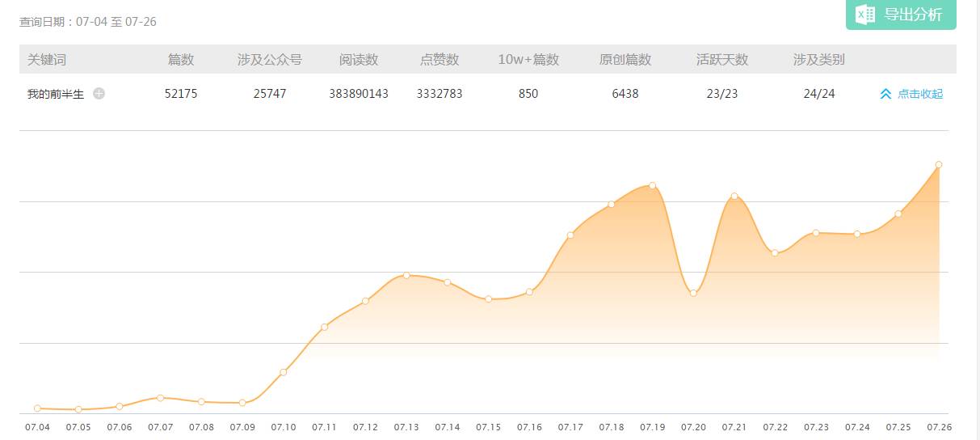Click the plus icon beside 我的前半生
This screenshot has width=980, height=440.
click(x=99, y=93)
